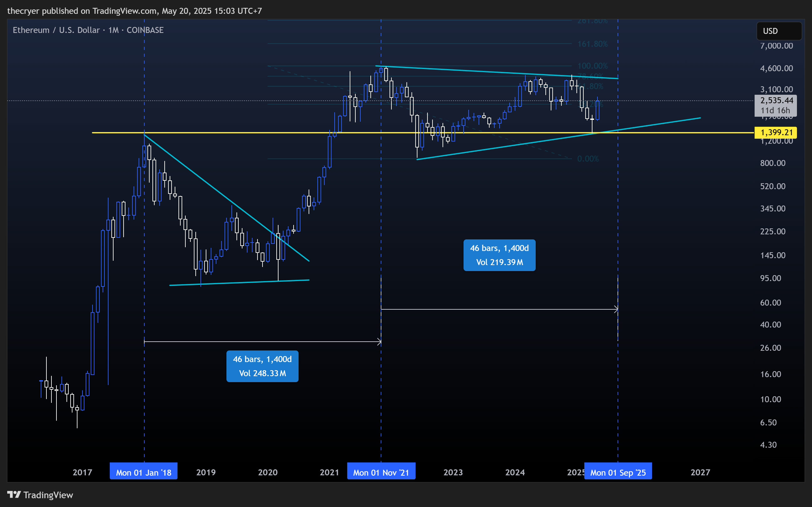Click the 520.00 price axis value

point(773,186)
